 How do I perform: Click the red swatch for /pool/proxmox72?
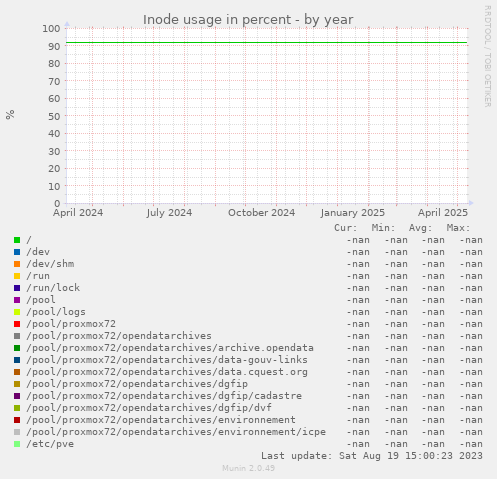[x=17, y=324]
